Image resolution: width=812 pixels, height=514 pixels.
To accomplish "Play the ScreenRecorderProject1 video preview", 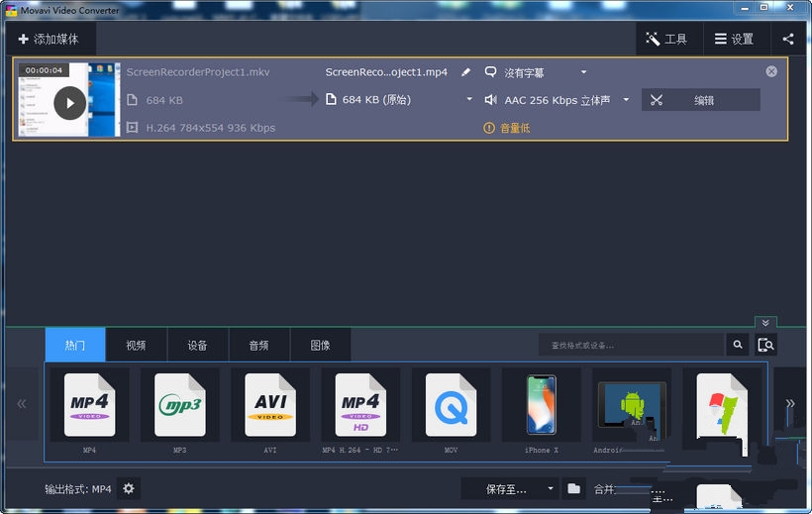I will click(x=69, y=102).
